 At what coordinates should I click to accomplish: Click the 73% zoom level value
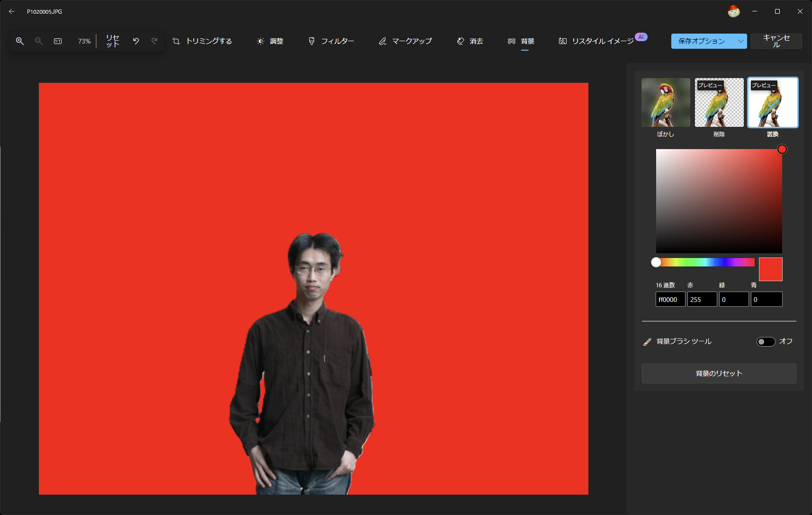click(84, 41)
